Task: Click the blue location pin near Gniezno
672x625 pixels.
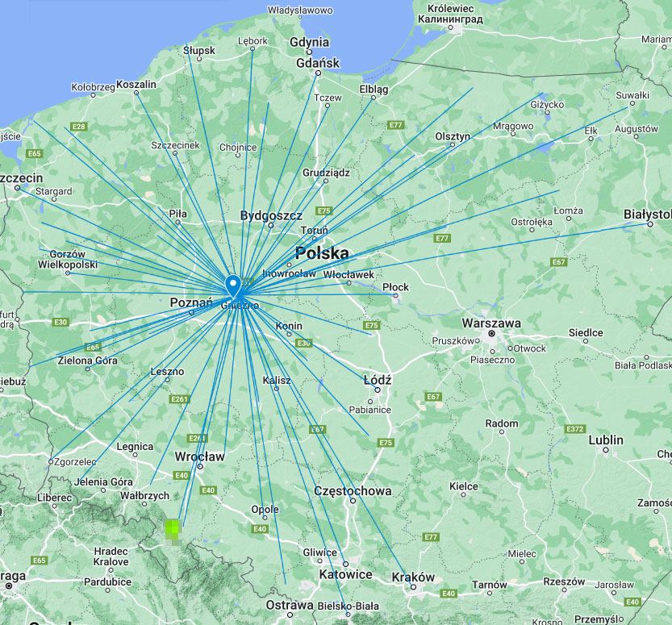Action: coord(234,285)
